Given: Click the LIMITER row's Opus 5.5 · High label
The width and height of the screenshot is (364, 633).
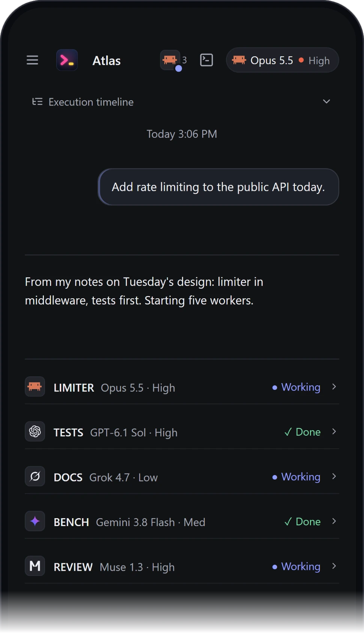Looking at the screenshot, I should point(138,388).
